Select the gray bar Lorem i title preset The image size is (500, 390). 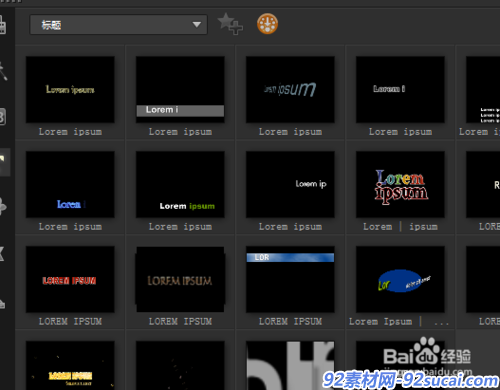tap(180, 89)
